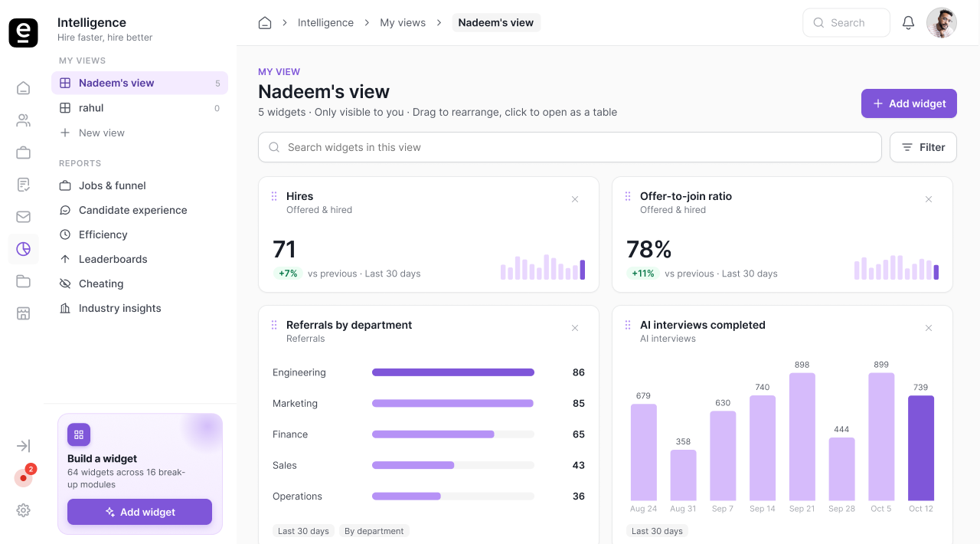Image resolution: width=980 pixels, height=544 pixels.
Task: Click the Offer-to-join ratio drag handle
Action: [x=628, y=197]
